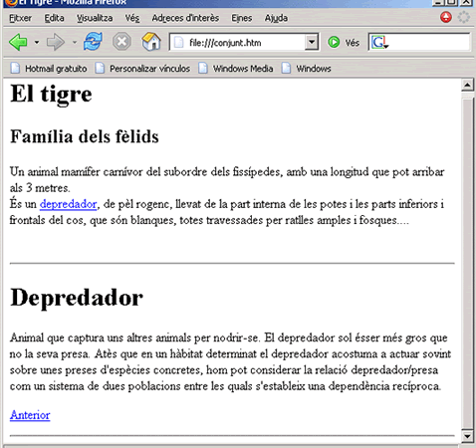Viewport: 476px width, 448px height.
Task: Reload the page with the refresh icon
Action: 93,42
